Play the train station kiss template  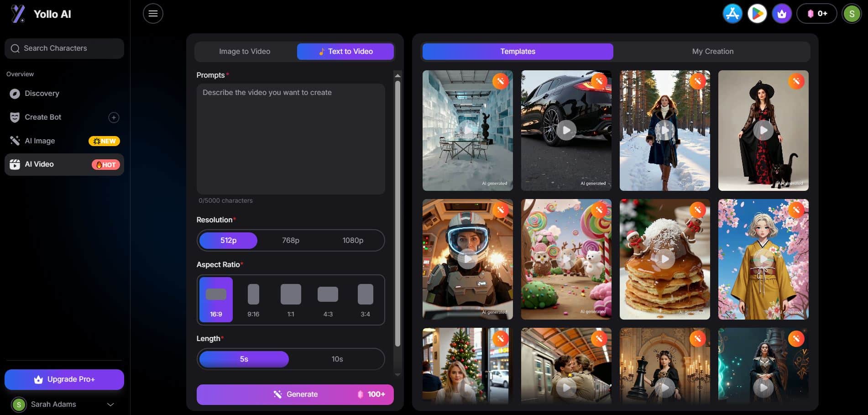coord(566,388)
